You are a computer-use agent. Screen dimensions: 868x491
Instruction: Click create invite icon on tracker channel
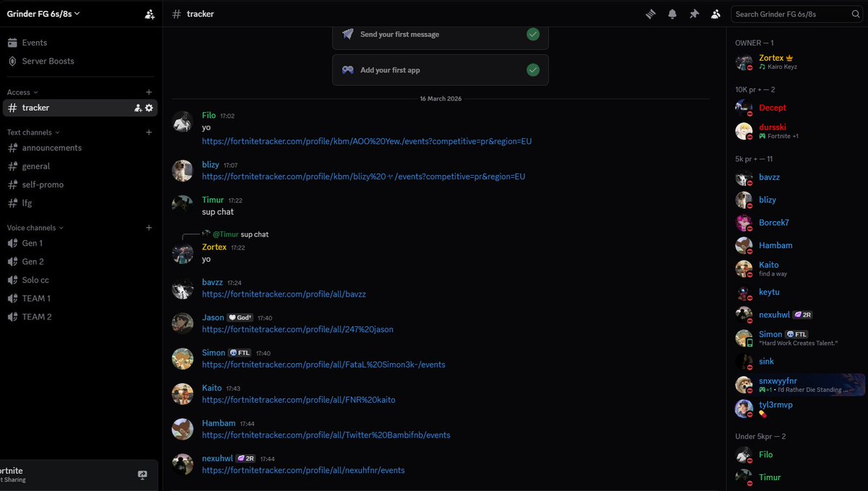(x=137, y=108)
